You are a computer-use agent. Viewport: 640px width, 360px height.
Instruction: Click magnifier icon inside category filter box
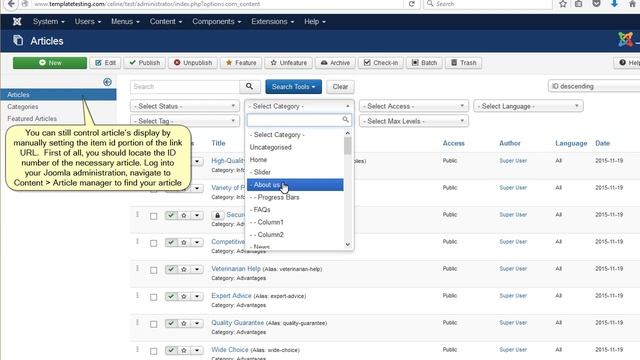coord(346,120)
